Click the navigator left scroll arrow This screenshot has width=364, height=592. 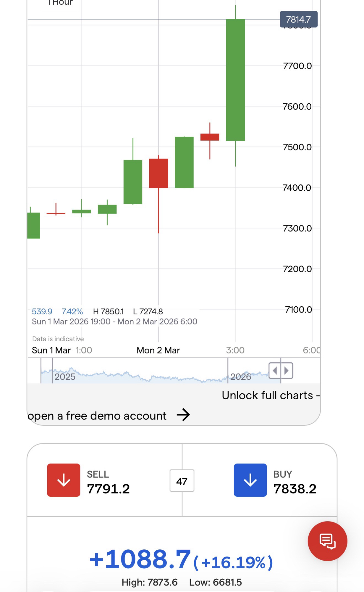click(275, 370)
